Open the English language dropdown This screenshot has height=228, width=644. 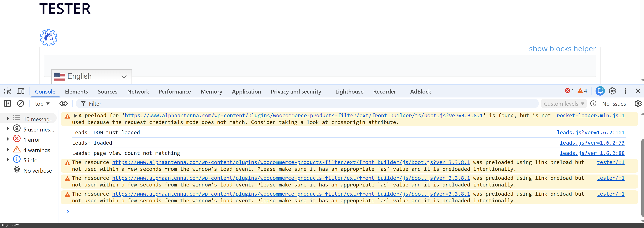pyautogui.click(x=91, y=76)
